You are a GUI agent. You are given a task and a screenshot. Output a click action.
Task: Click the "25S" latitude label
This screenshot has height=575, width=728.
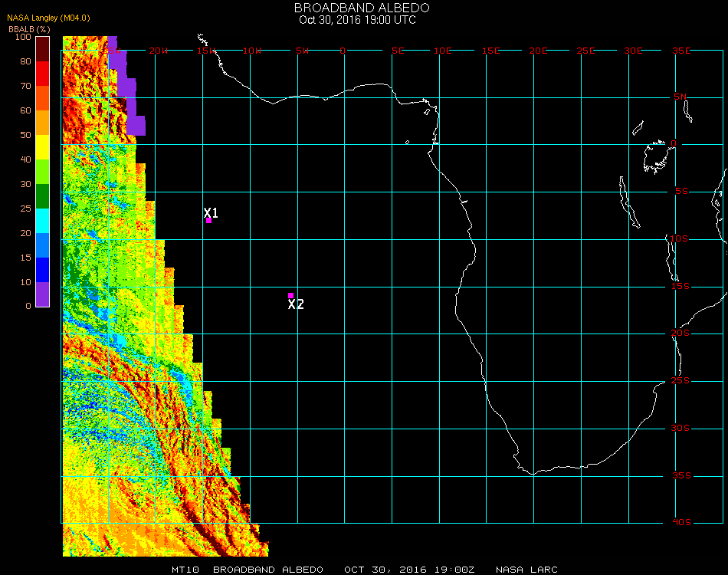(680, 380)
